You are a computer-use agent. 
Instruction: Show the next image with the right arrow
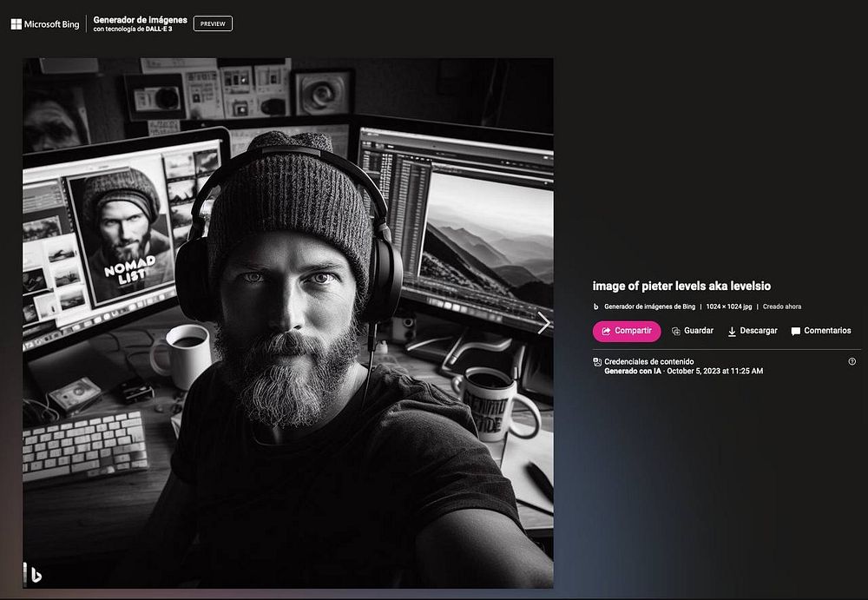[x=543, y=322]
